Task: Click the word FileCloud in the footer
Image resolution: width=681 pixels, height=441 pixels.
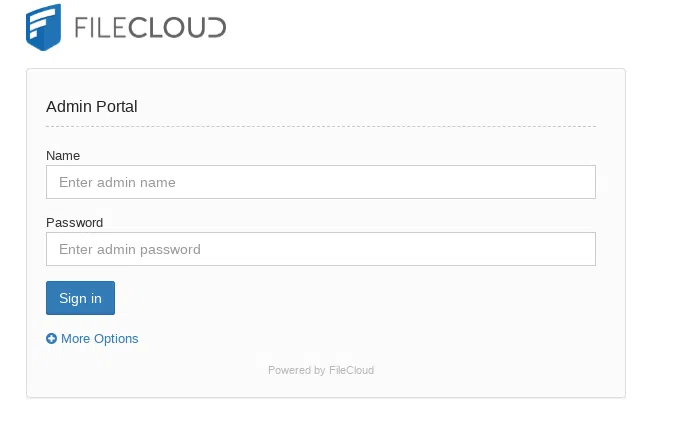Action: pos(351,370)
